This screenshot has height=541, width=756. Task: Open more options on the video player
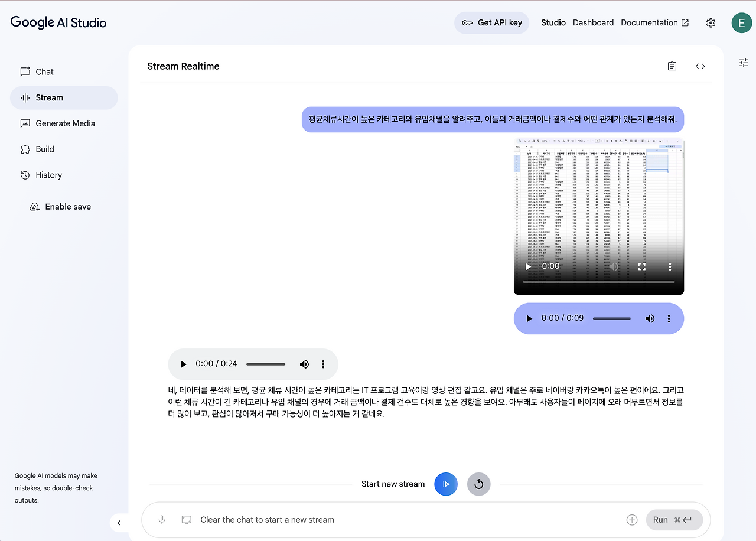coord(670,266)
